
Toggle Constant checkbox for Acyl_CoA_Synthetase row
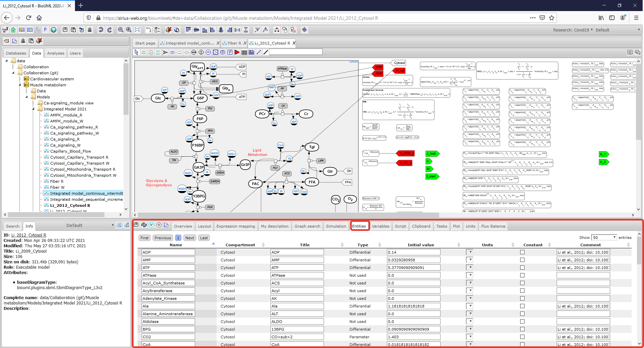522,283
